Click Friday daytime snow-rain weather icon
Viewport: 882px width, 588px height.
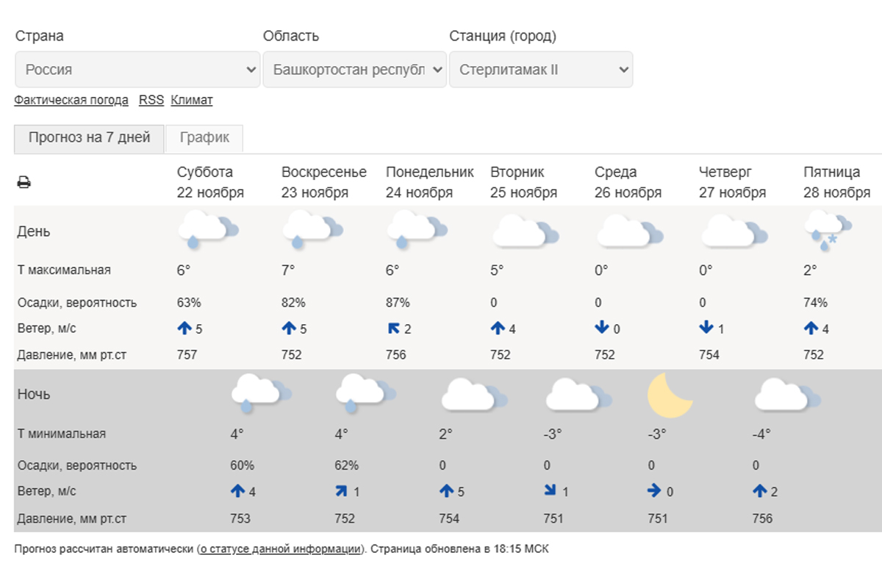point(828,229)
